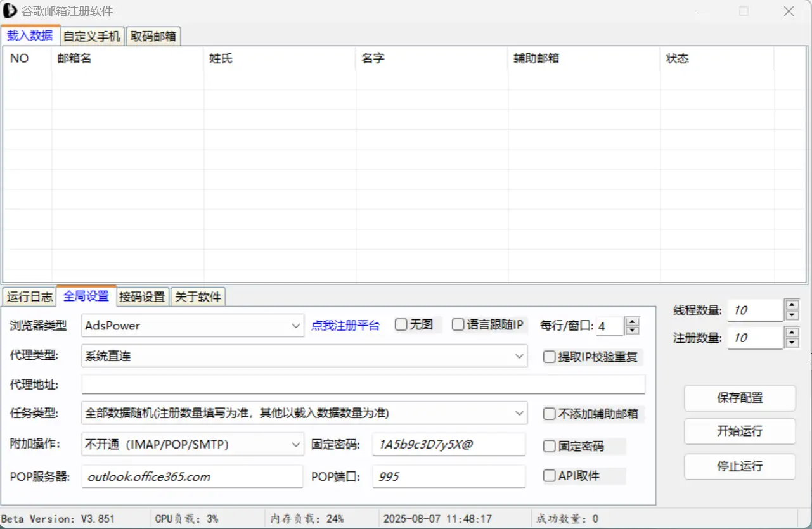Increase 注册数量 with up arrow

point(792,333)
